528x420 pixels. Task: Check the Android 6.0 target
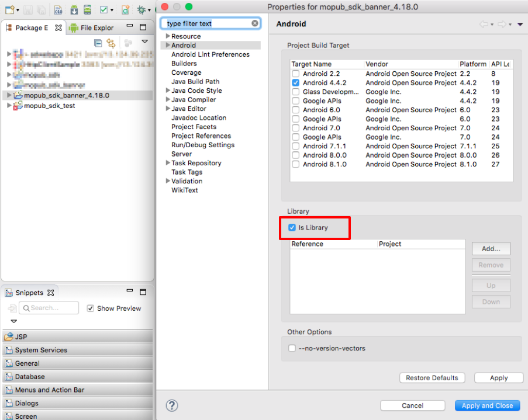[296, 110]
